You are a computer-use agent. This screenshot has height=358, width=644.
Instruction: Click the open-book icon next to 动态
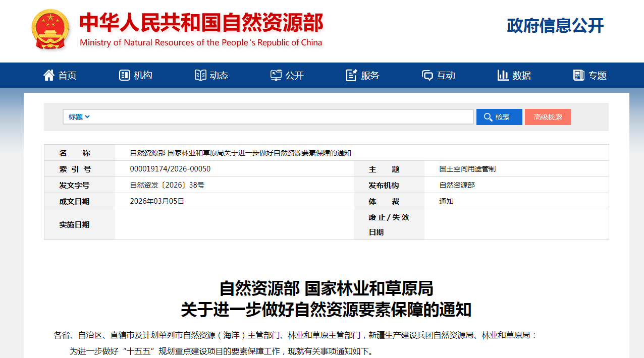(200, 75)
